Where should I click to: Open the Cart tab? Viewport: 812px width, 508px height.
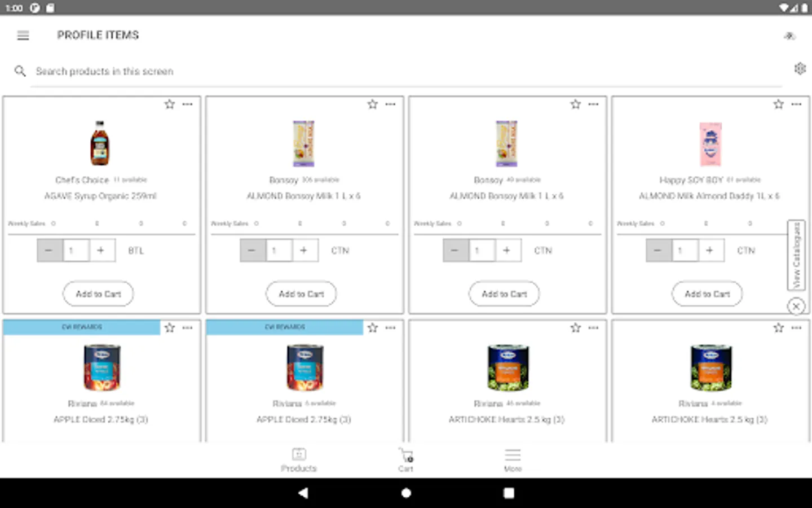[x=406, y=459]
